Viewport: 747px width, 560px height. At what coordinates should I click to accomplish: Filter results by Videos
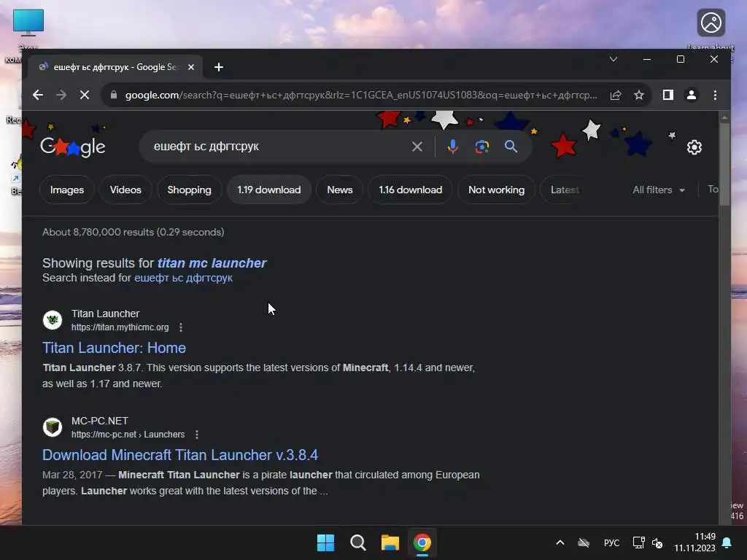[x=125, y=190]
